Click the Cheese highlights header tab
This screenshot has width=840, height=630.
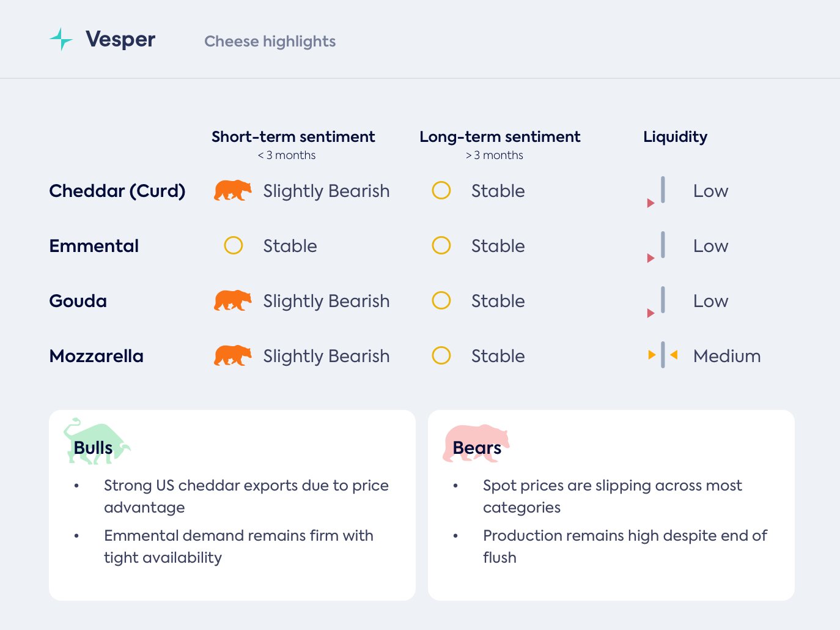[x=270, y=42]
